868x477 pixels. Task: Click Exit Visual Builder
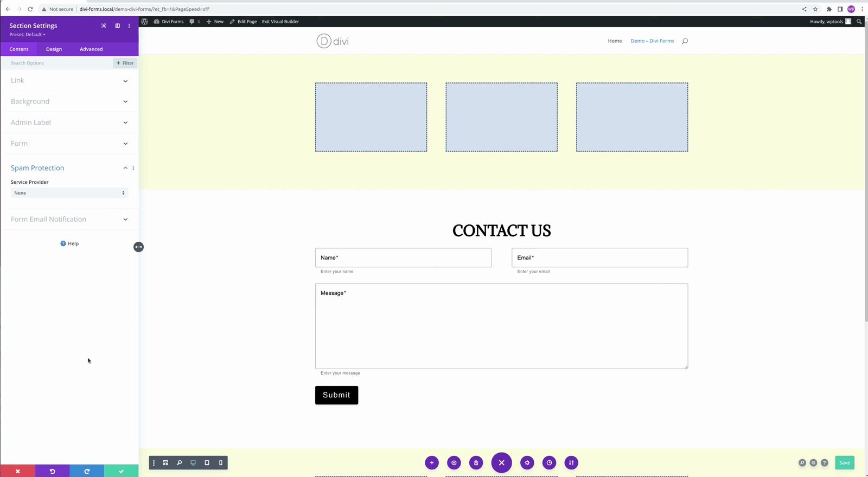click(280, 22)
